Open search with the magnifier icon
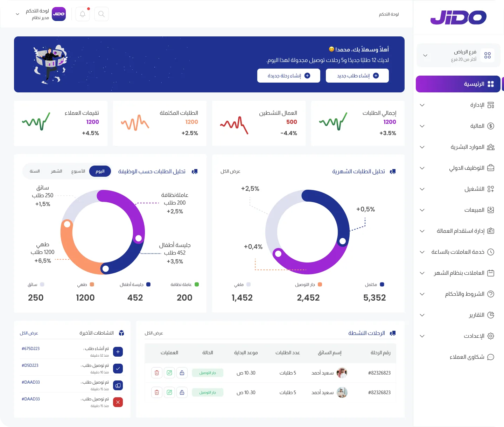This screenshot has height=427, width=504. [x=101, y=14]
